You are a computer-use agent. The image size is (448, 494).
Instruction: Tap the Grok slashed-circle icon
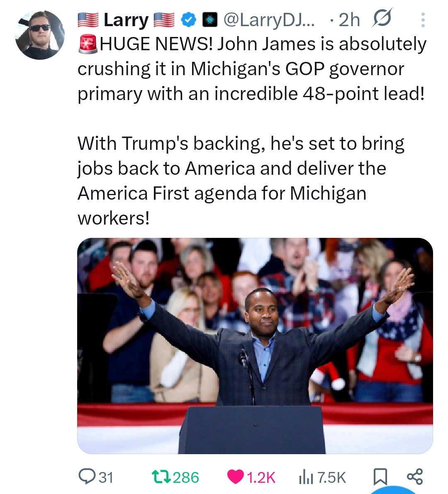tap(382, 18)
